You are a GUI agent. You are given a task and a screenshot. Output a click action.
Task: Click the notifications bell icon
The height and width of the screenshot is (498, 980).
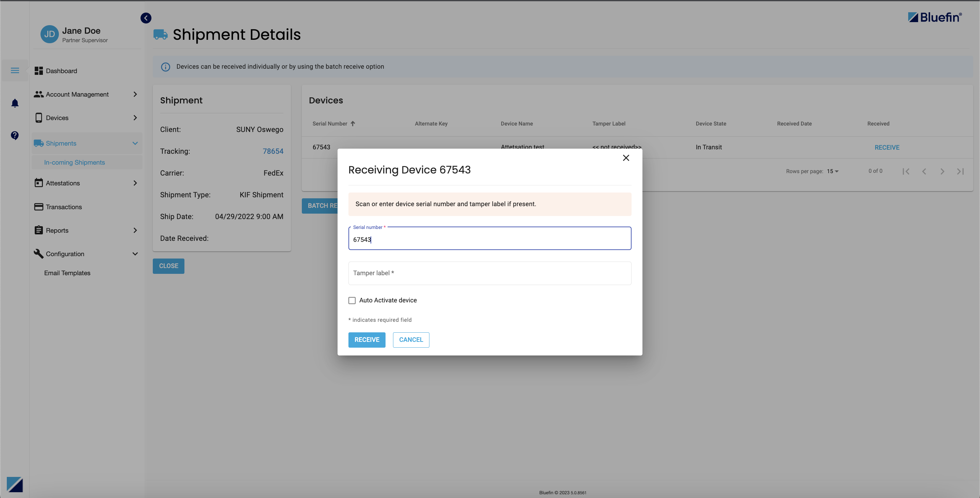click(x=14, y=103)
